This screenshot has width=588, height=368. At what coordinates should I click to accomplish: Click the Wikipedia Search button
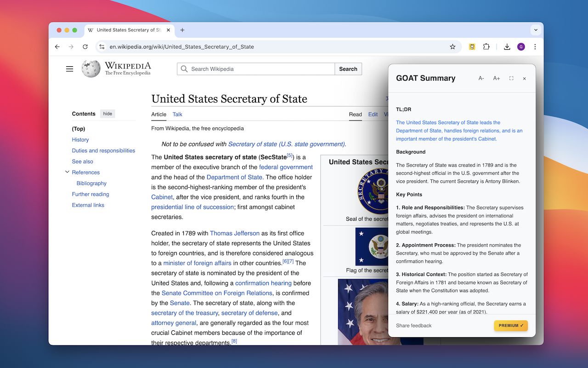tap(348, 69)
